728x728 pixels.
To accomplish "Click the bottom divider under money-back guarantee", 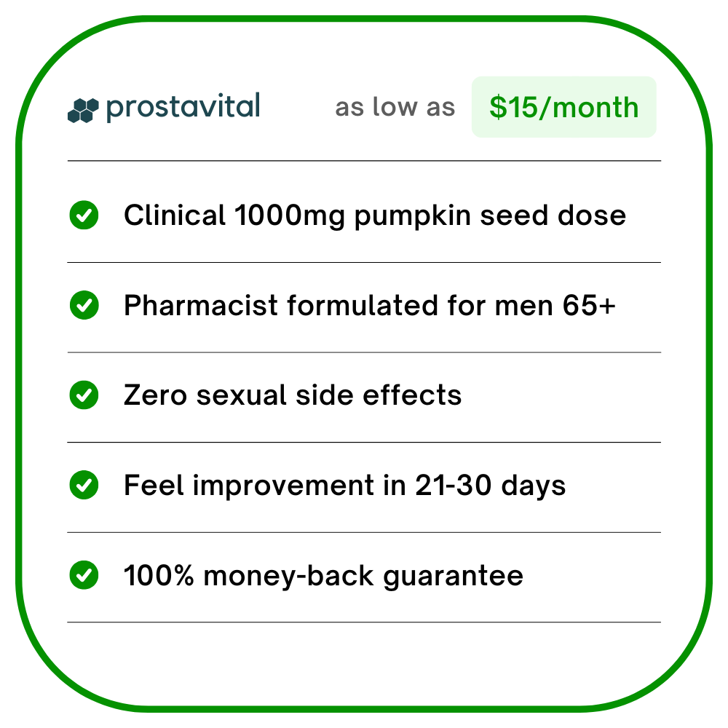I will (364, 622).
